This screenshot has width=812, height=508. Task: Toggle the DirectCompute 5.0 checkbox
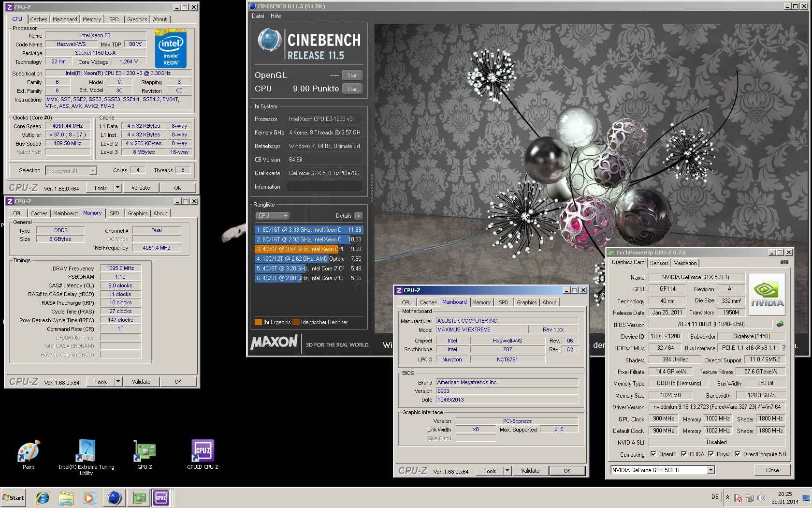click(738, 454)
